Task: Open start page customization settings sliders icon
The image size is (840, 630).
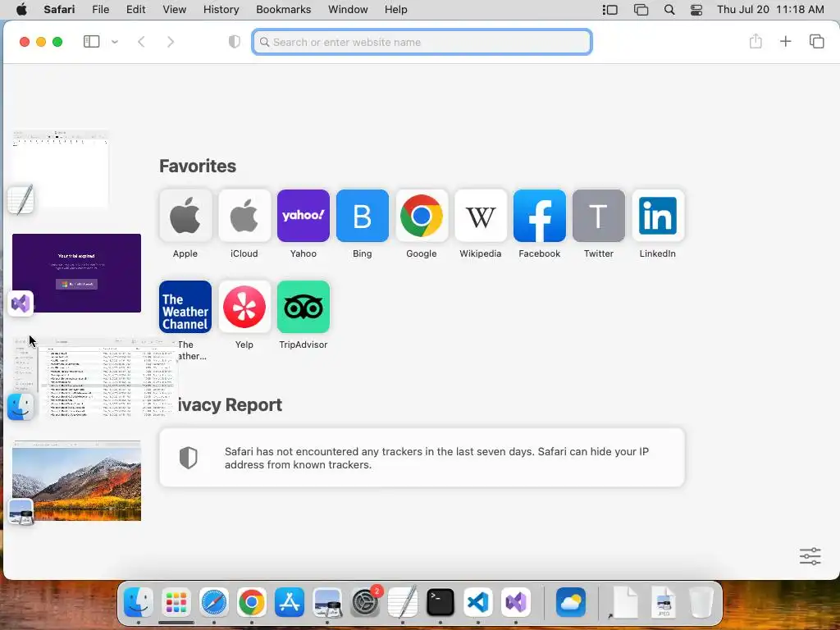Action: [x=810, y=556]
